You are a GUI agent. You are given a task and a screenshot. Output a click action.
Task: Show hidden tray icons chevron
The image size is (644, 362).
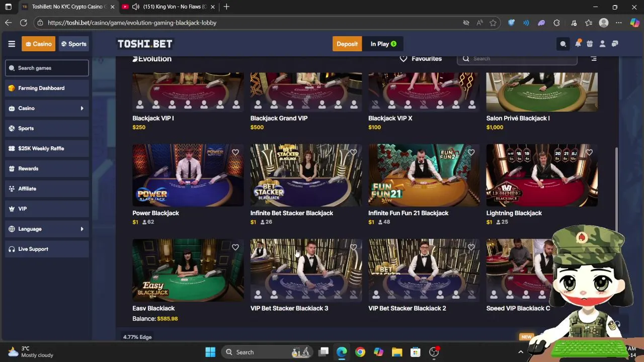coord(521,352)
